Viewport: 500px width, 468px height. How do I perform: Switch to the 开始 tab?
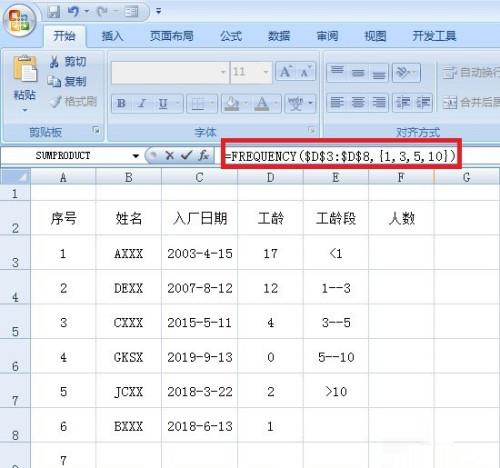click(64, 36)
